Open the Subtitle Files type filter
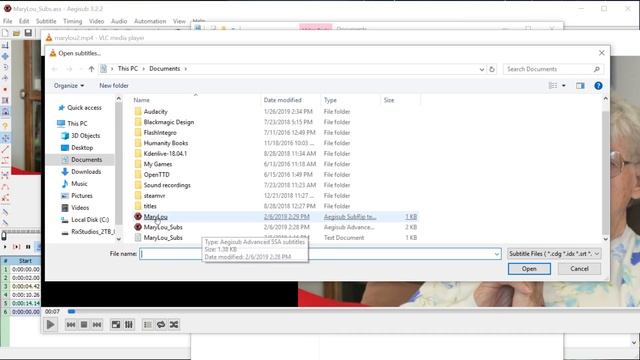 pyautogui.click(x=554, y=254)
